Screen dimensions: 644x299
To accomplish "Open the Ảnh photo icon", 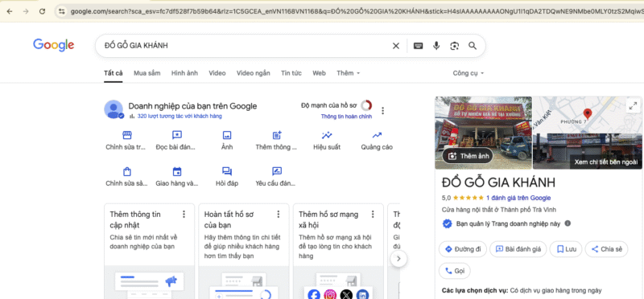I will pyautogui.click(x=227, y=135).
